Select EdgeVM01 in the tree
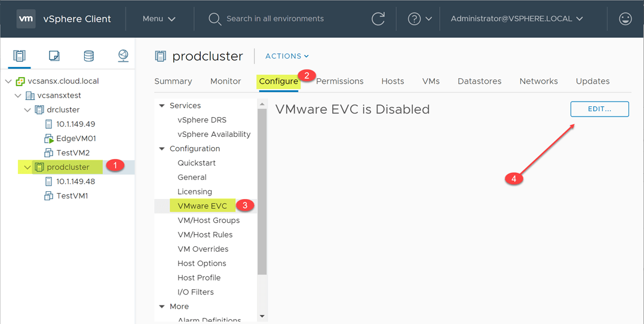 click(76, 139)
